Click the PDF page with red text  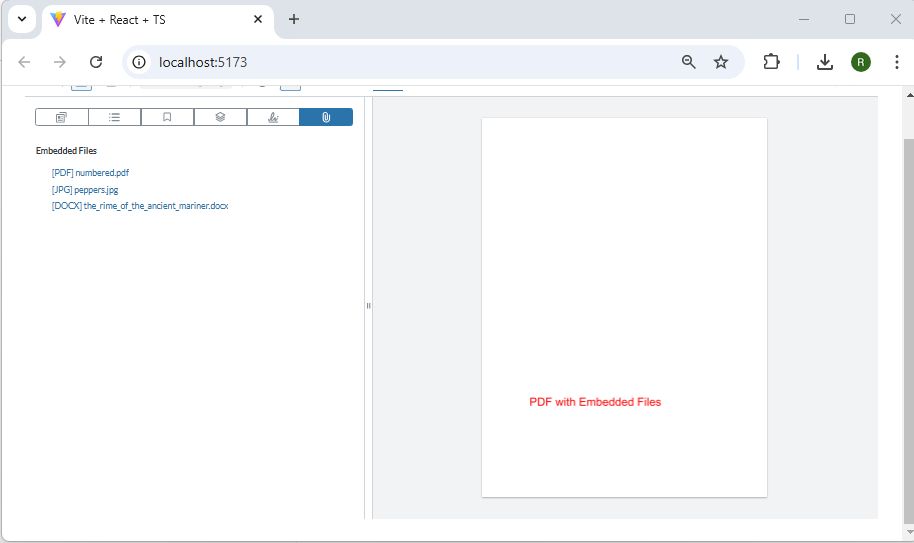624,308
